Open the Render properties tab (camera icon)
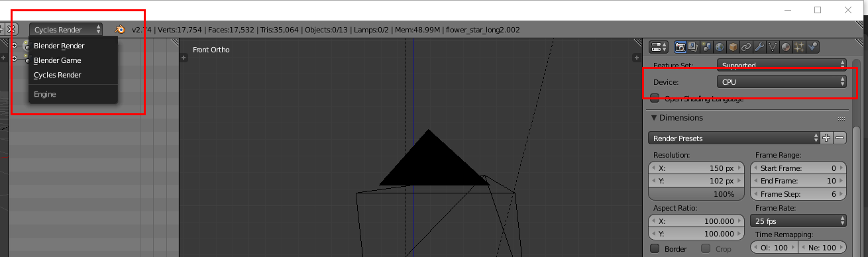Viewport: 868px width, 257px height. [x=680, y=47]
